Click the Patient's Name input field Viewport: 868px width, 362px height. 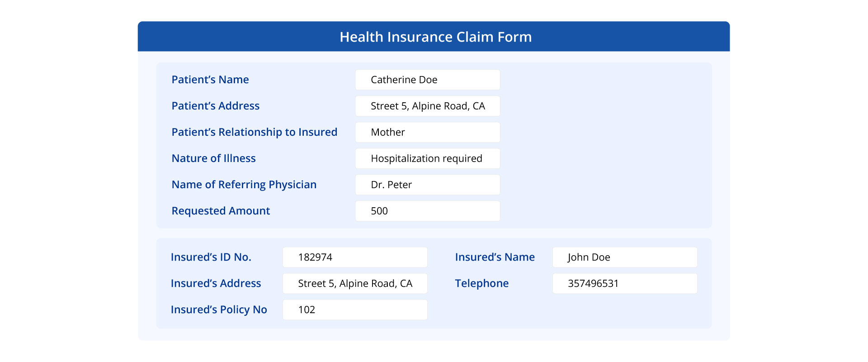(x=427, y=80)
